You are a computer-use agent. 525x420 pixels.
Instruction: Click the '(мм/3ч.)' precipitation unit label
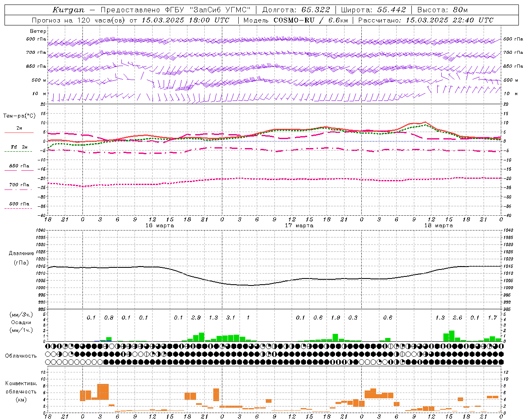(x=21, y=315)
